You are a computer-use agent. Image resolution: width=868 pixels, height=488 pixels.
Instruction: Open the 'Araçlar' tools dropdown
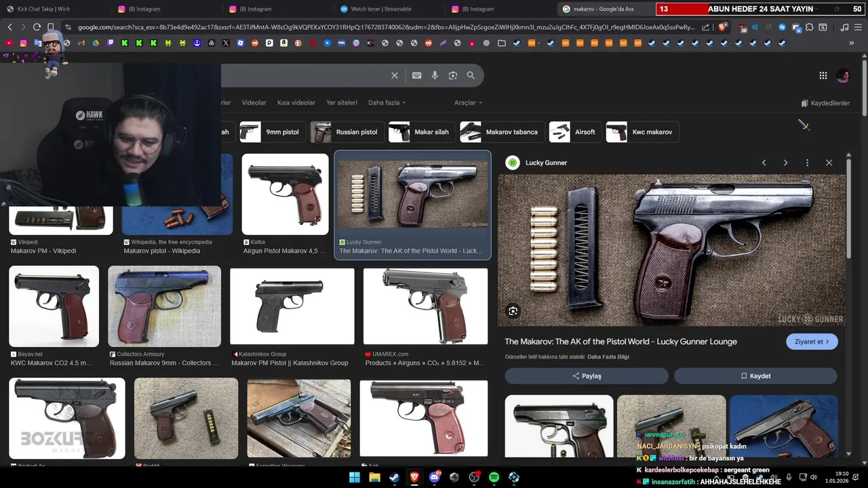(468, 102)
